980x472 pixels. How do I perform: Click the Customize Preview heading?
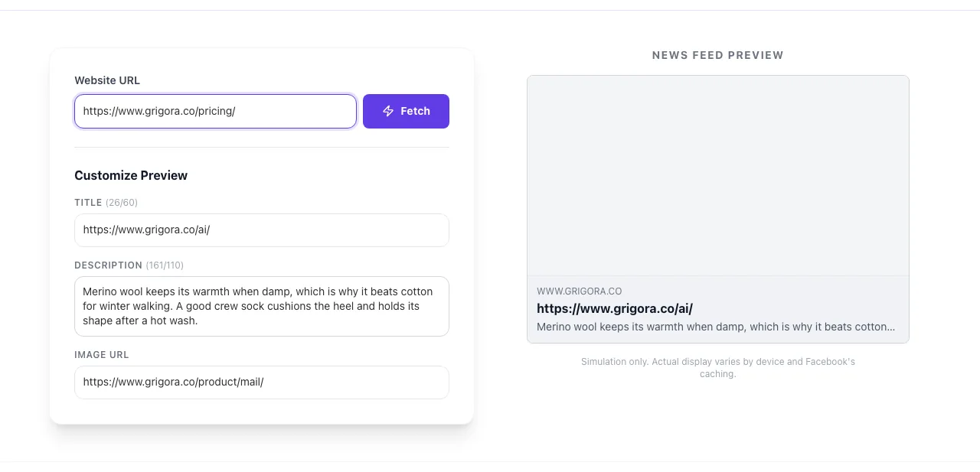pos(131,175)
